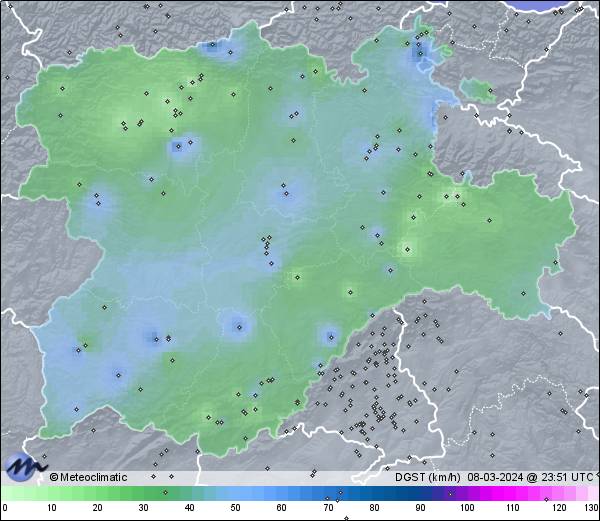Click the 0 label on wind scale

pos(5,508)
